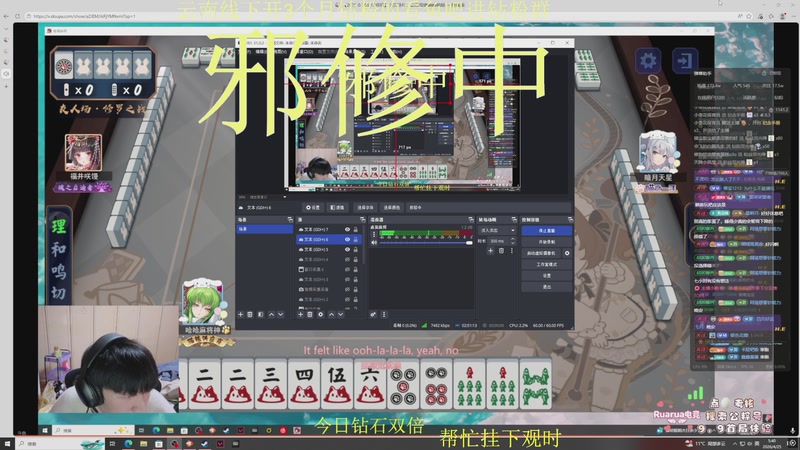Move selected source up in list
Viewport: 800px width, 450px height.
point(332,314)
